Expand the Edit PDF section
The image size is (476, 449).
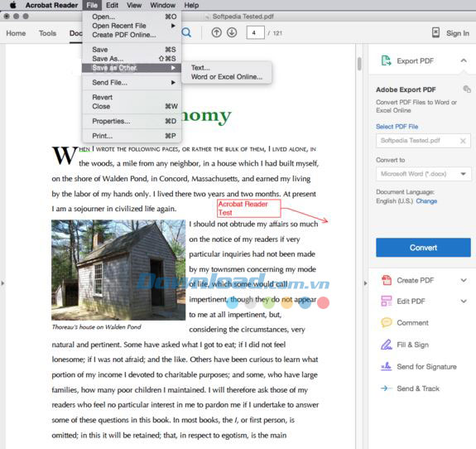coord(464,301)
